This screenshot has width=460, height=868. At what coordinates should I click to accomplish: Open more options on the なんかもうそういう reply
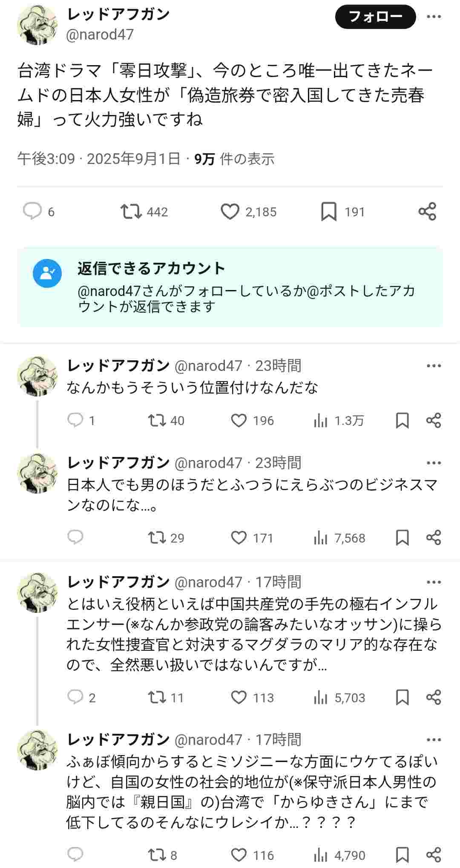tap(434, 366)
